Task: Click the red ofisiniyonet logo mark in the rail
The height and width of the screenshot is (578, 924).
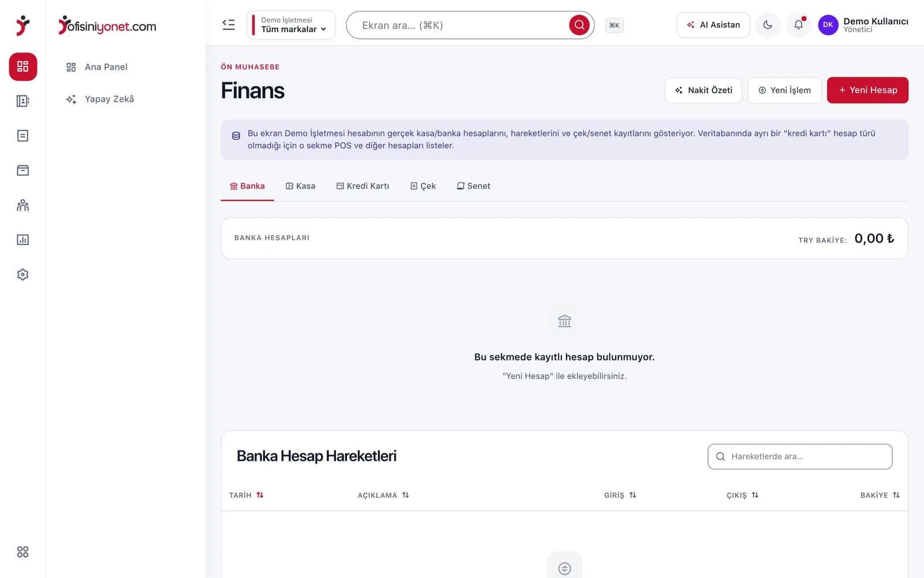Action: (23, 25)
